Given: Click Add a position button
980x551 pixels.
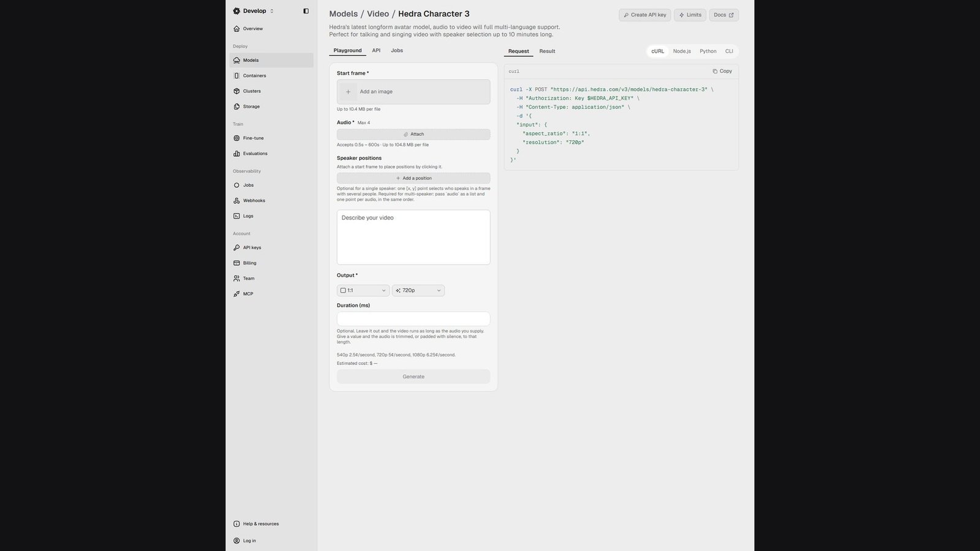Looking at the screenshot, I should (413, 178).
